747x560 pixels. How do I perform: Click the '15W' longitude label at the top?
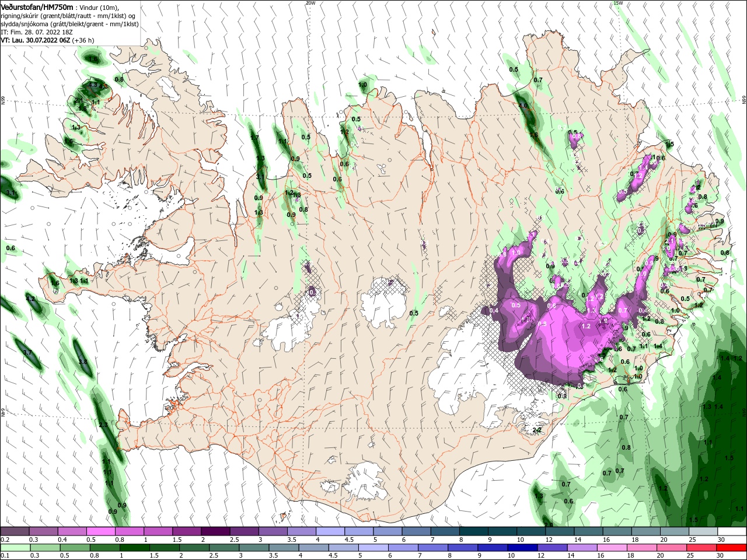click(x=618, y=3)
